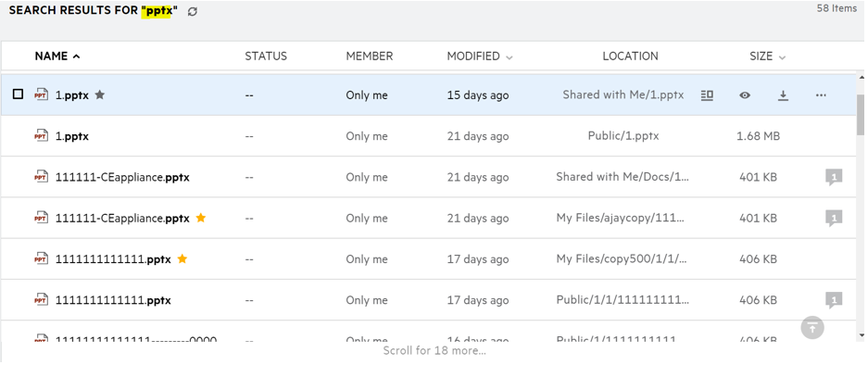Jump to top with round arrow button
The width and height of the screenshot is (868, 365).
point(812,327)
